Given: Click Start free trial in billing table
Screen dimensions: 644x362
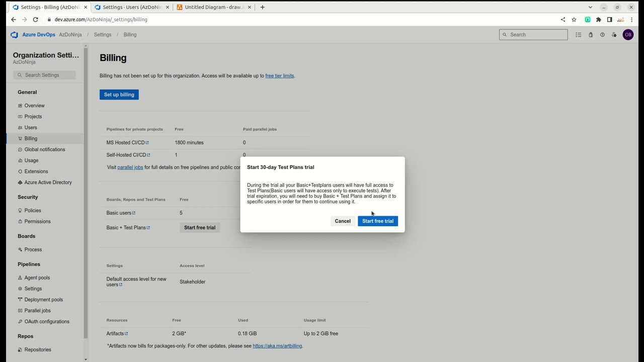Looking at the screenshot, I should (x=200, y=228).
